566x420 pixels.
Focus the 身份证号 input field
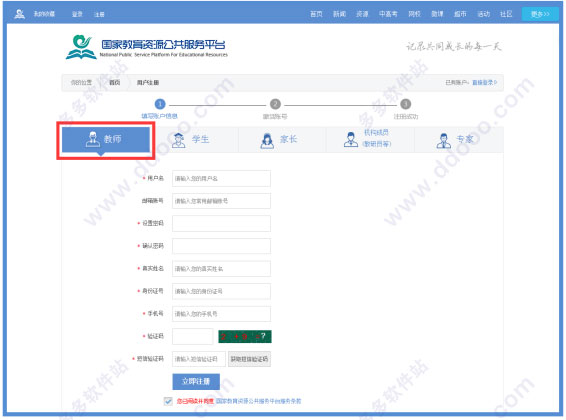[x=221, y=291]
